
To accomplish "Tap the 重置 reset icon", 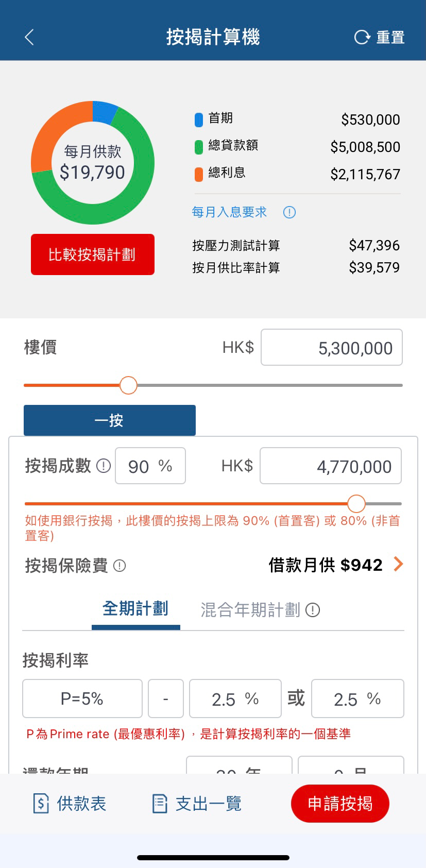I will pyautogui.click(x=362, y=37).
